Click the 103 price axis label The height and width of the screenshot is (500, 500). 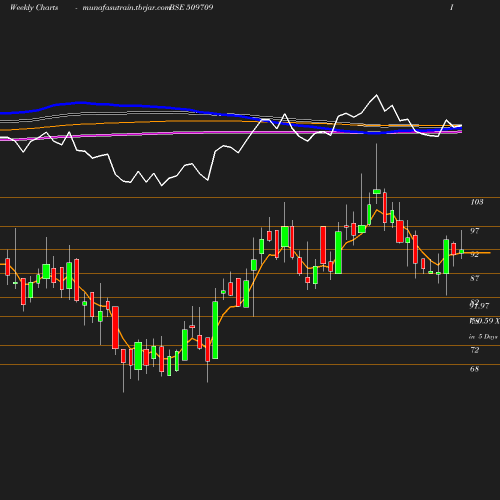tap(477, 202)
